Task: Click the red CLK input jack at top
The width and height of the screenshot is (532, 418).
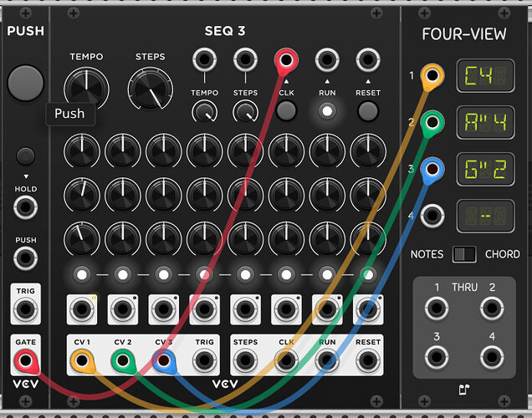Action: (x=286, y=60)
